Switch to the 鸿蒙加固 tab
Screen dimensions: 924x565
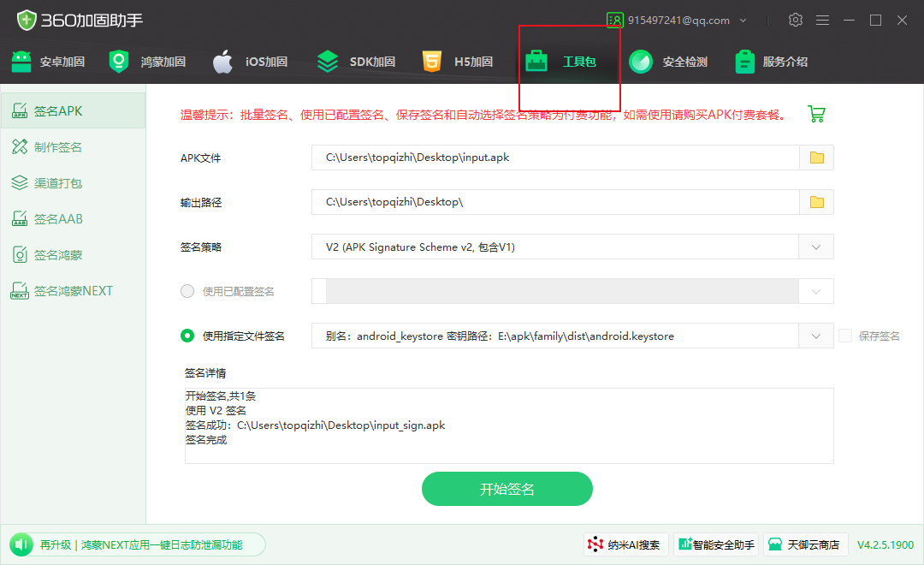(x=148, y=62)
